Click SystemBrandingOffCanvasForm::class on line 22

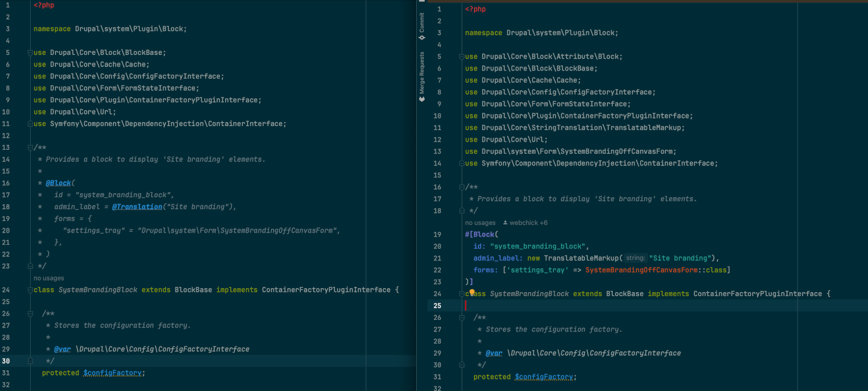(656, 270)
